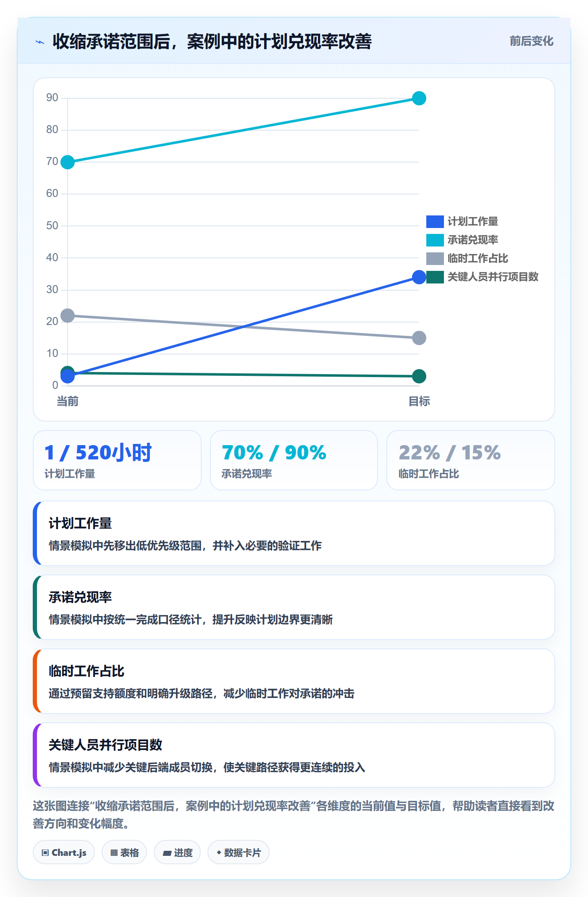Click the 关键人员并行项目数 data point at 目标
This screenshot has height=897, width=588.
[x=419, y=376]
